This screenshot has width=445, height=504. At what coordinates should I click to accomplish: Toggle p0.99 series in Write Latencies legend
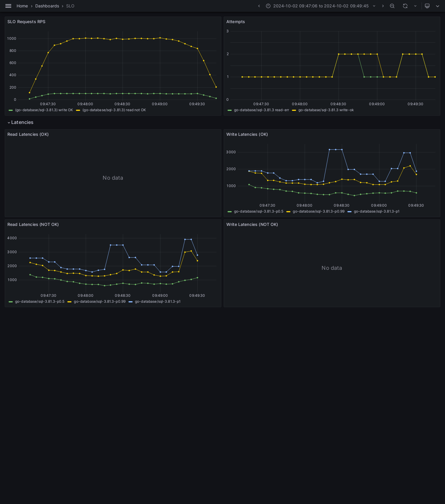pyautogui.click(x=319, y=211)
